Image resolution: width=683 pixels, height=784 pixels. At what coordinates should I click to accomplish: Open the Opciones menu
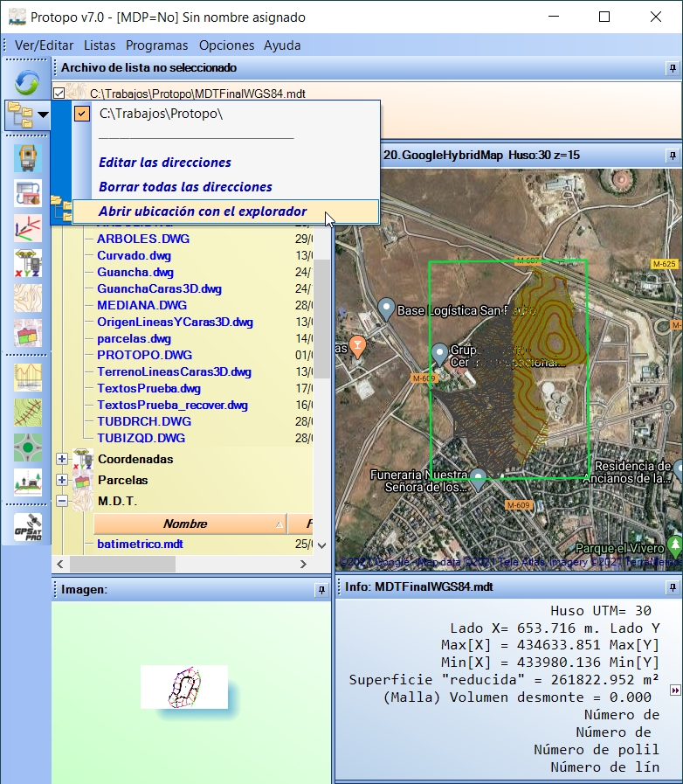pyautogui.click(x=226, y=45)
